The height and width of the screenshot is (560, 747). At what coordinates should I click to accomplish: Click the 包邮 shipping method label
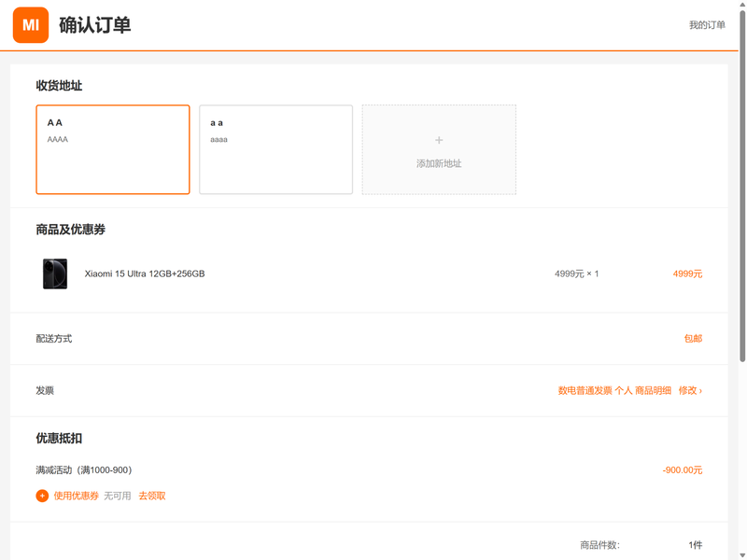coord(693,339)
